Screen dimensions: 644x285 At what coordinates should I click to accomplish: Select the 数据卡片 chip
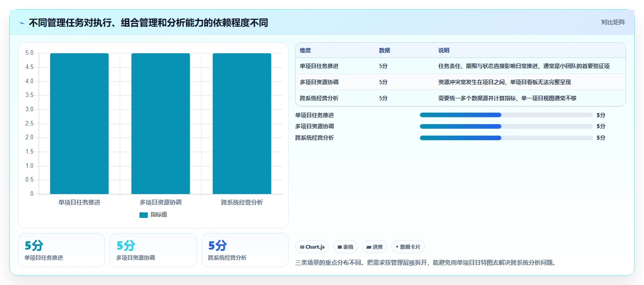tap(408, 247)
